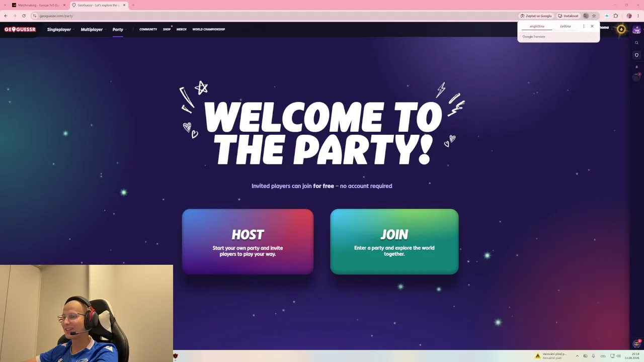Viewport: 644px width, 362px height.
Task: Open the volume tray icon
Action: pos(618,356)
